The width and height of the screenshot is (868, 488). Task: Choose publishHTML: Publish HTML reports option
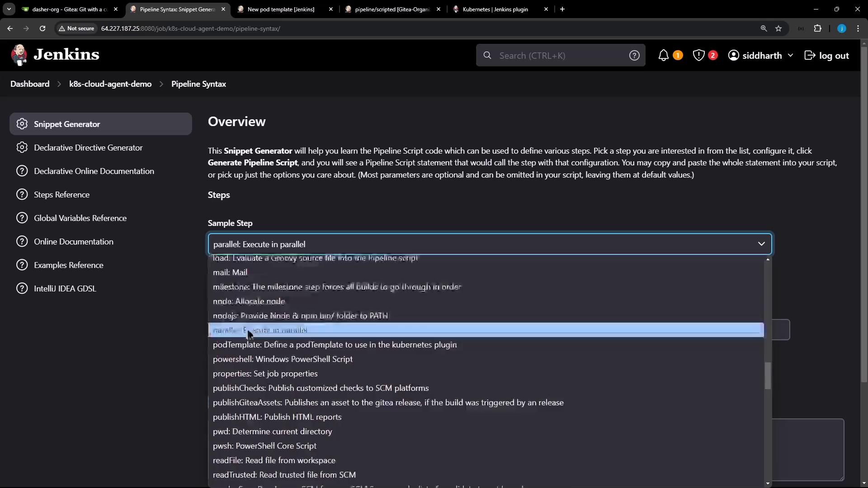277,417
